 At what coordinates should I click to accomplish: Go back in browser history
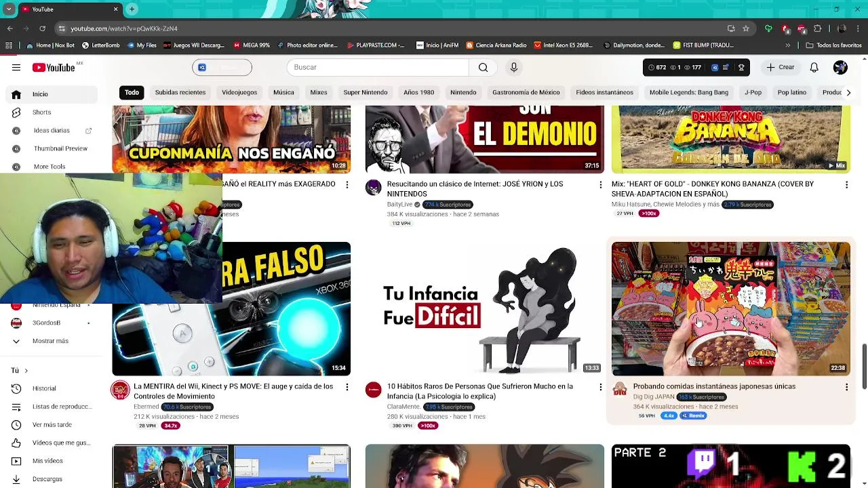(9, 28)
